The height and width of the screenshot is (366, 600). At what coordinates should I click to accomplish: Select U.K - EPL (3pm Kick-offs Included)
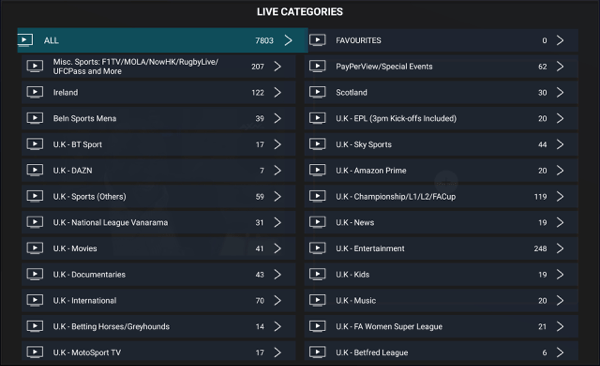[441, 118]
